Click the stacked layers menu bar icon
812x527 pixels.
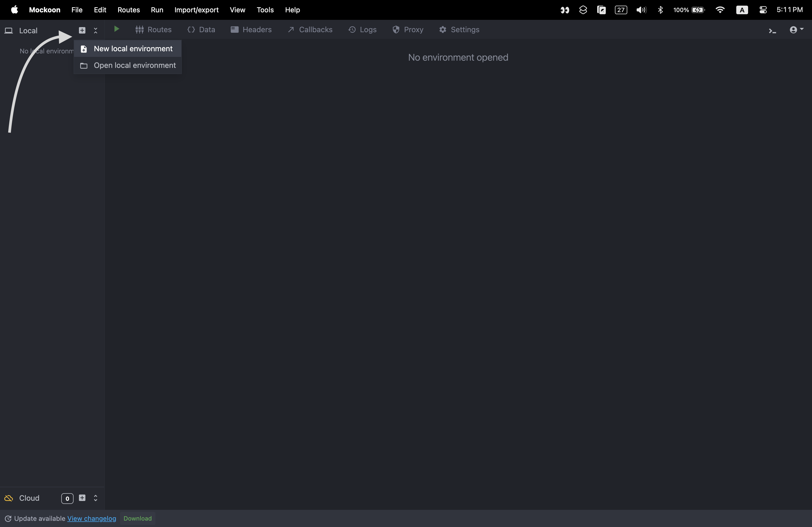[x=583, y=10]
